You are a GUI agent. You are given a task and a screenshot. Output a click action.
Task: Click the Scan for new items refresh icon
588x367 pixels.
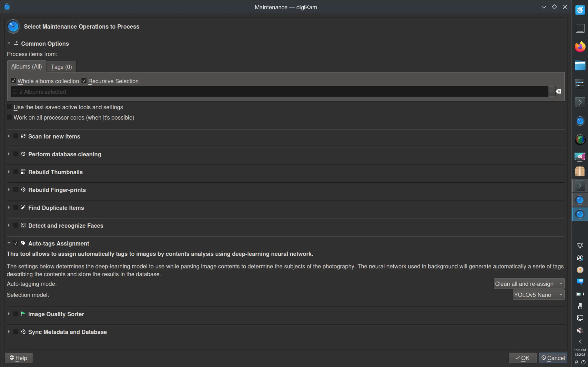tap(23, 136)
